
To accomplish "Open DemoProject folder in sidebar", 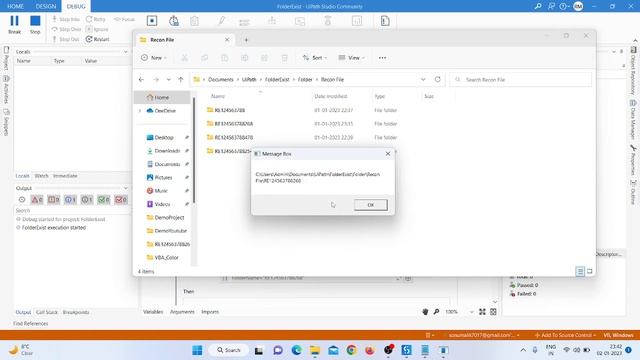I will (x=169, y=218).
